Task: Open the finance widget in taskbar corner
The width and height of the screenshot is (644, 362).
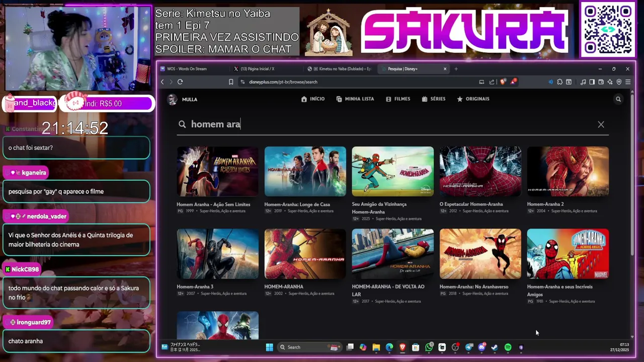Action: point(181,347)
